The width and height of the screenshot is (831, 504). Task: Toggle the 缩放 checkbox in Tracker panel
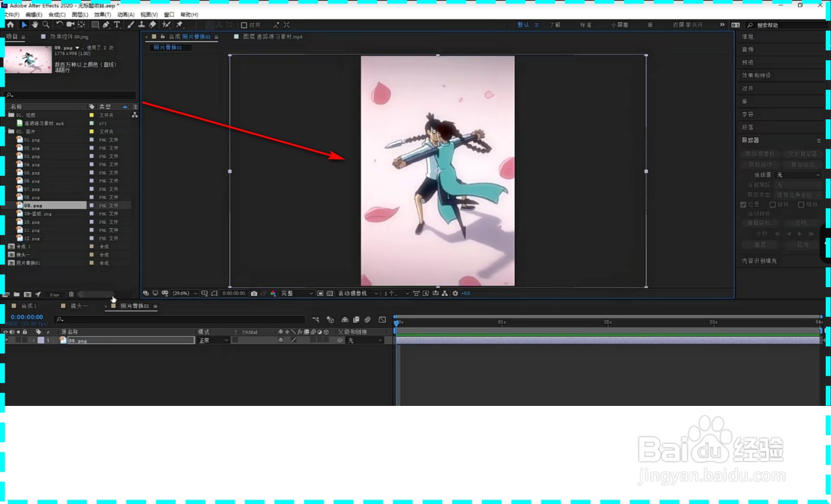click(801, 205)
